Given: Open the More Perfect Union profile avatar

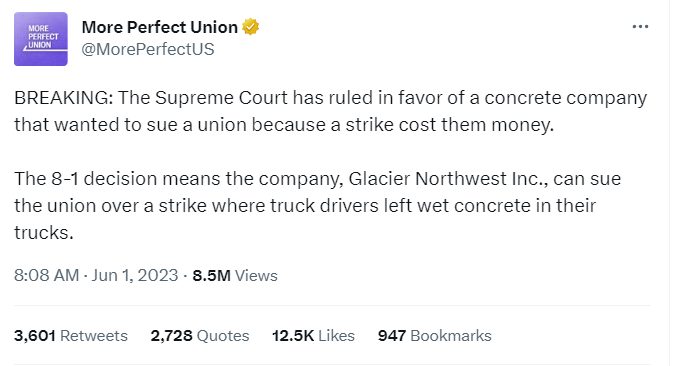Looking at the screenshot, I should (x=41, y=39).
